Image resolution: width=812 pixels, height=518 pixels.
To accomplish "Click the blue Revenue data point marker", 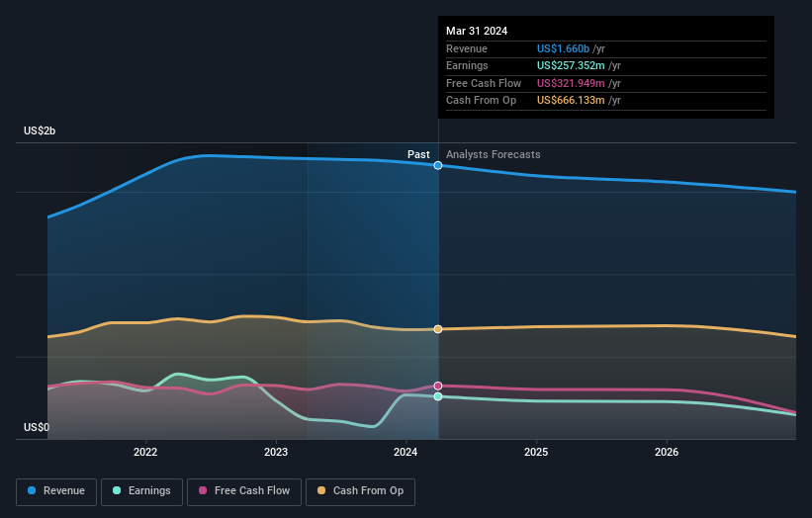I will coord(438,166).
